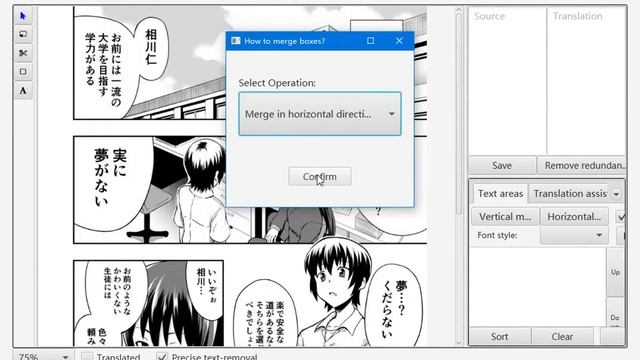Select the text 'A' tool
The width and height of the screenshot is (640, 360).
pos(23,91)
